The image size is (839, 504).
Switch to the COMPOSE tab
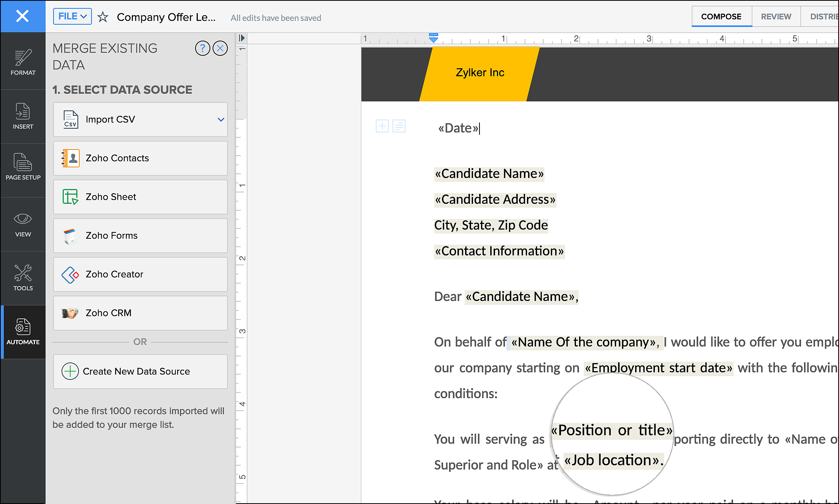click(721, 17)
